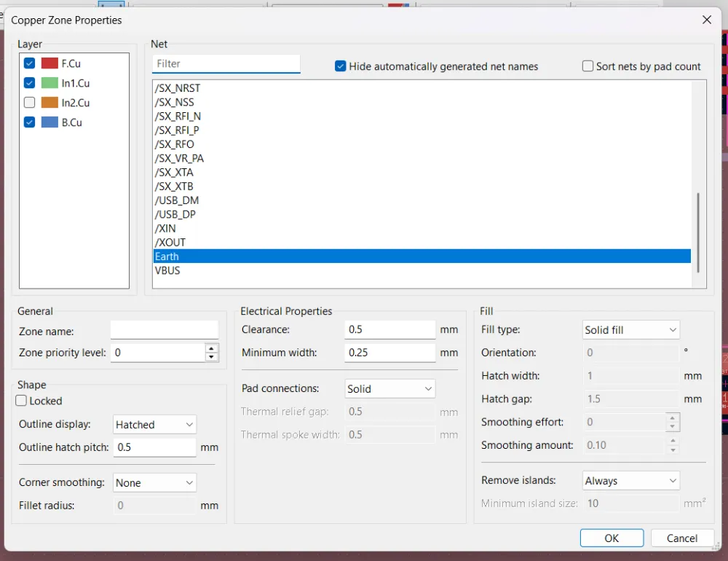Screen dimensions: 728x561
Task: Open the Corner smoothing dropdown
Action: point(154,482)
